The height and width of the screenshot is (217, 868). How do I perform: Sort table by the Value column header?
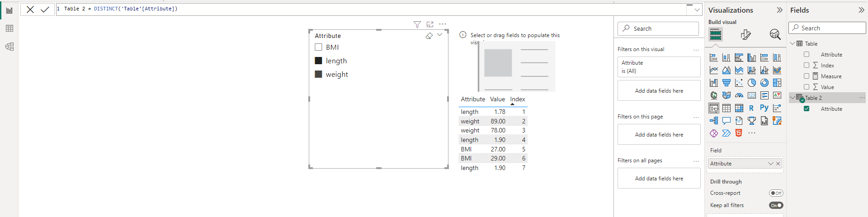pos(497,99)
